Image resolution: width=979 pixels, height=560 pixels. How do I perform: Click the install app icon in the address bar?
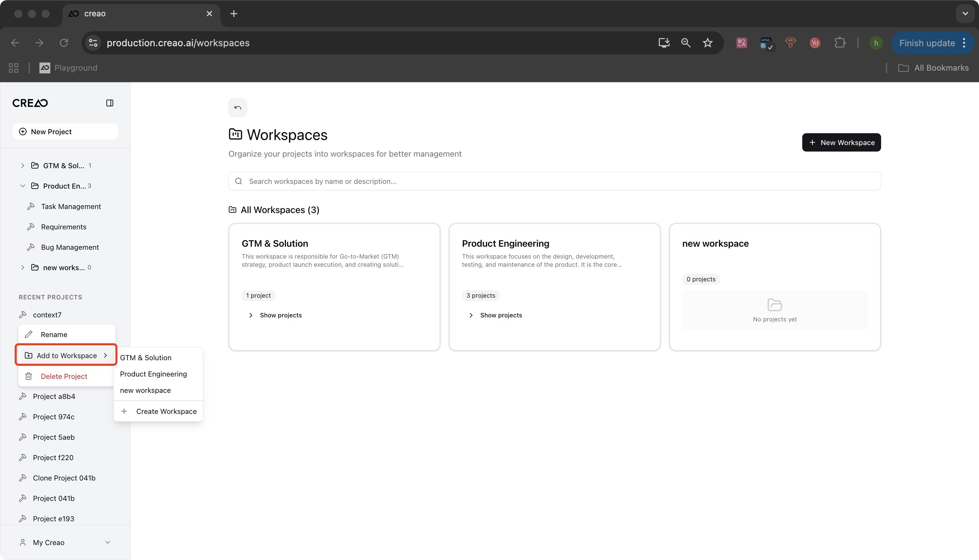pyautogui.click(x=664, y=43)
